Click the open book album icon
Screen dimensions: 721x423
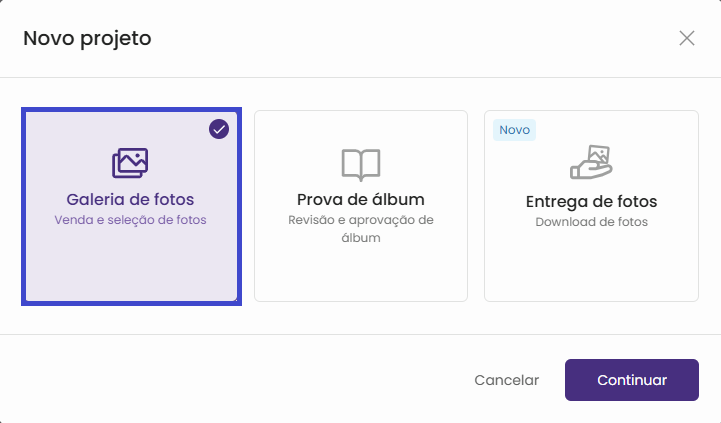point(361,164)
